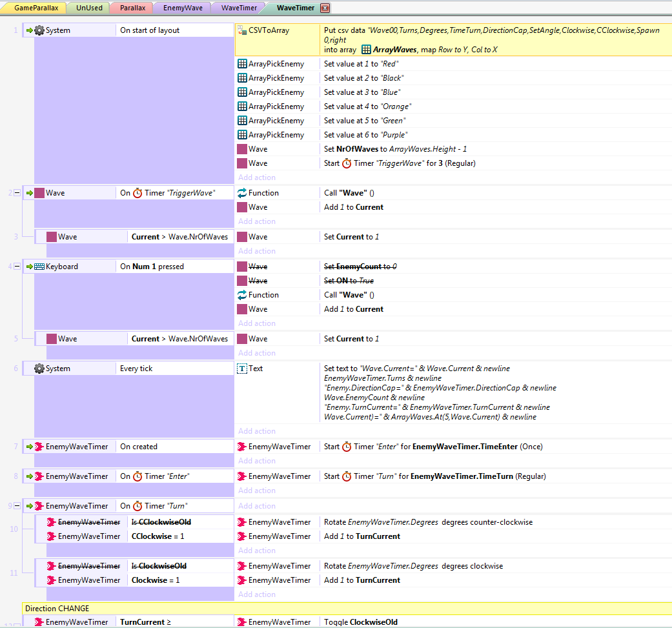Add action to On start of layout event
The height and width of the screenshot is (628, 672).
[x=257, y=177]
